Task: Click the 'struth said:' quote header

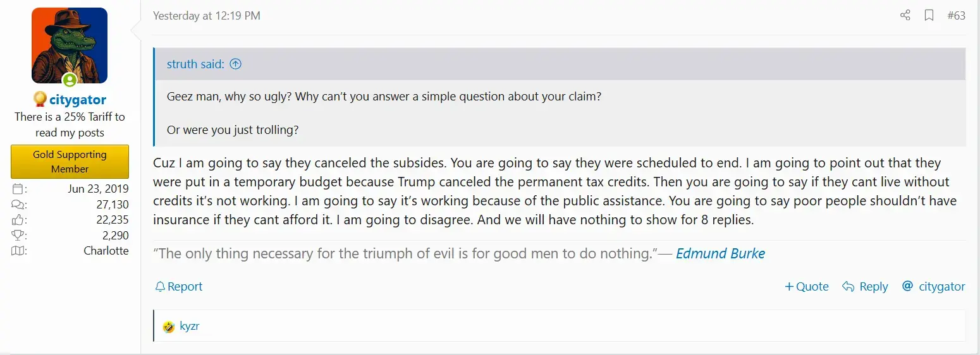Action: tap(196, 64)
